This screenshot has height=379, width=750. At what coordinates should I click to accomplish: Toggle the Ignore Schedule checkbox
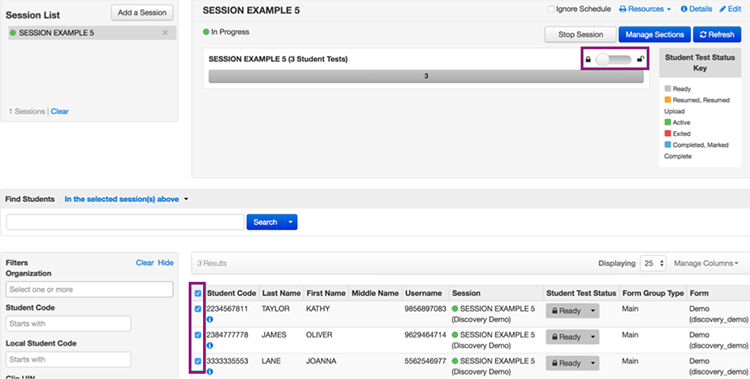[x=551, y=9]
